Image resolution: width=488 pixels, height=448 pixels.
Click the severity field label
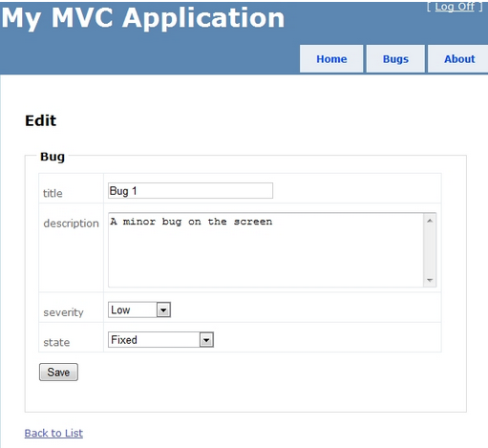63,312
